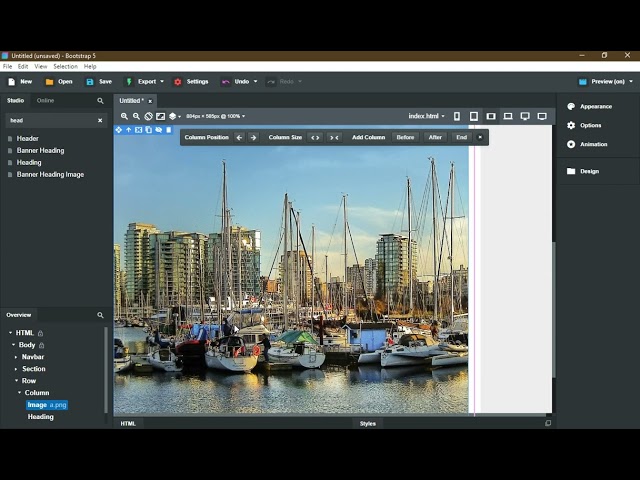Close the column options bar
Viewport: 640px width, 480px height.
point(480,138)
